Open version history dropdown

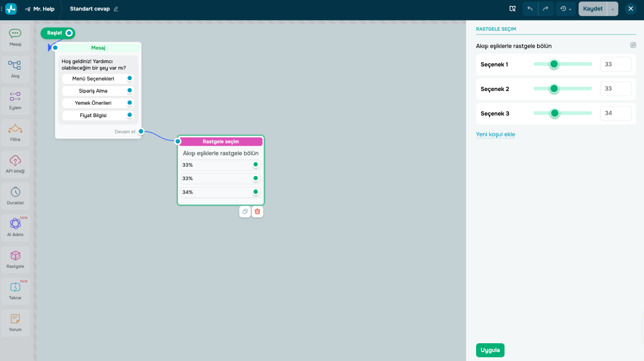pyautogui.click(x=565, y=9)
